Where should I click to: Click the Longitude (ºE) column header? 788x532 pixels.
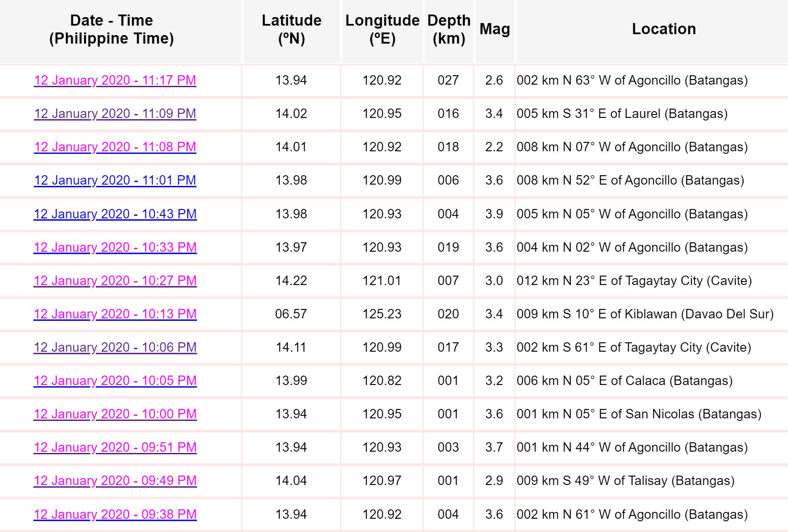click(382, 29)
